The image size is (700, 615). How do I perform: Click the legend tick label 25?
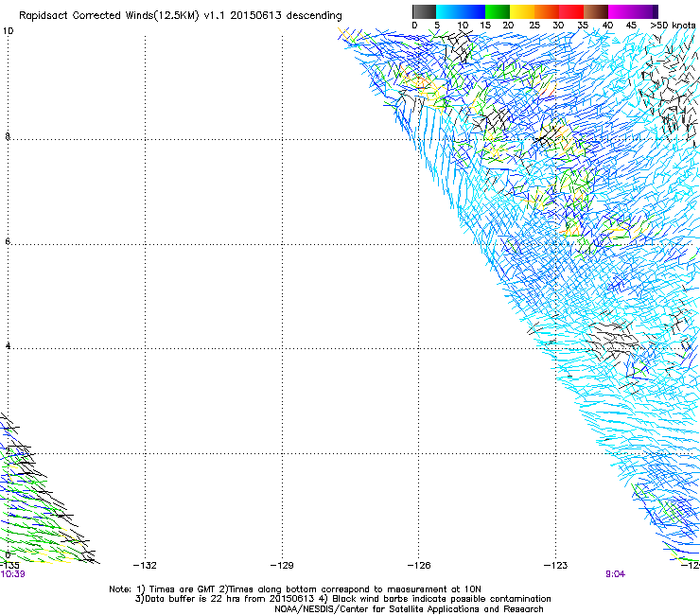click(x=534, y=26)
